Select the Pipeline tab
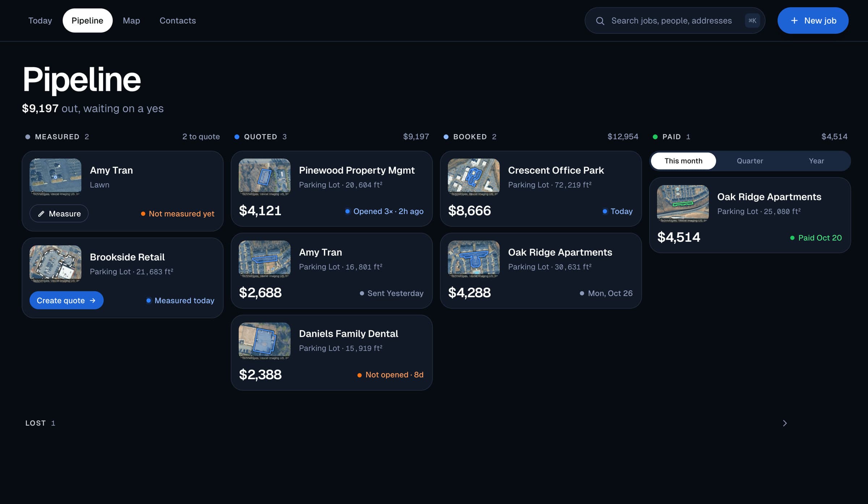 [x=88, y=21]
